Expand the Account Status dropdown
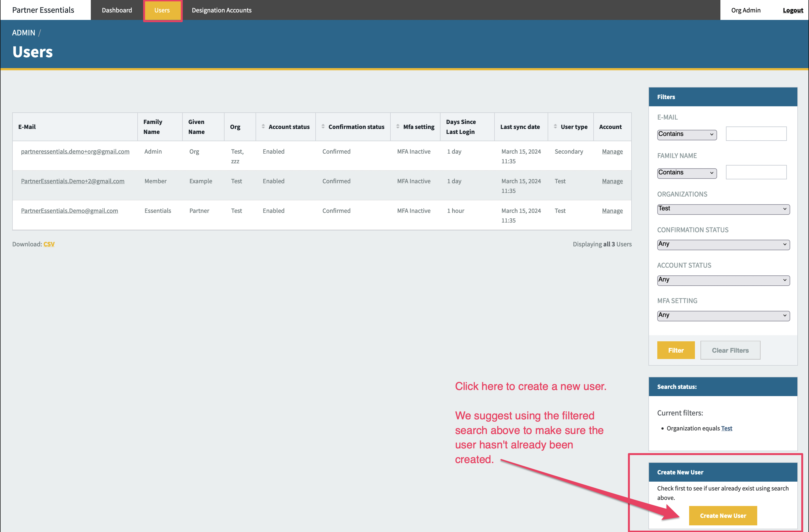 [x=723, y=280]
